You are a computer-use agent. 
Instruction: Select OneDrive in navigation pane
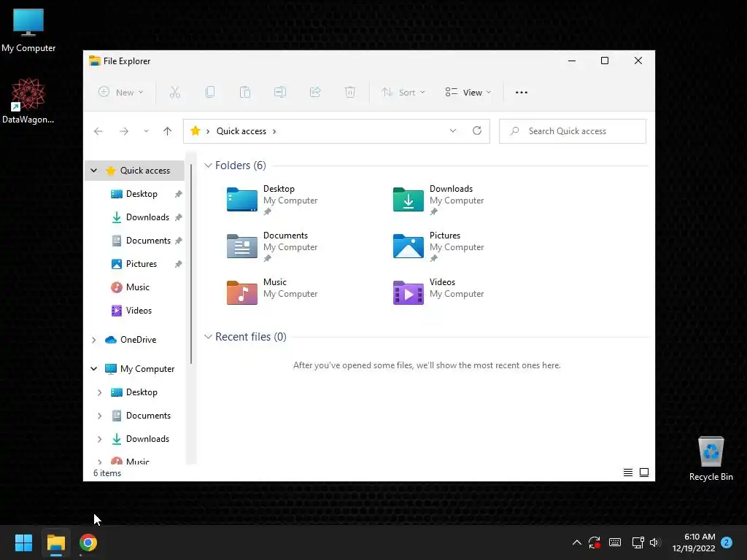pos(138,340)
